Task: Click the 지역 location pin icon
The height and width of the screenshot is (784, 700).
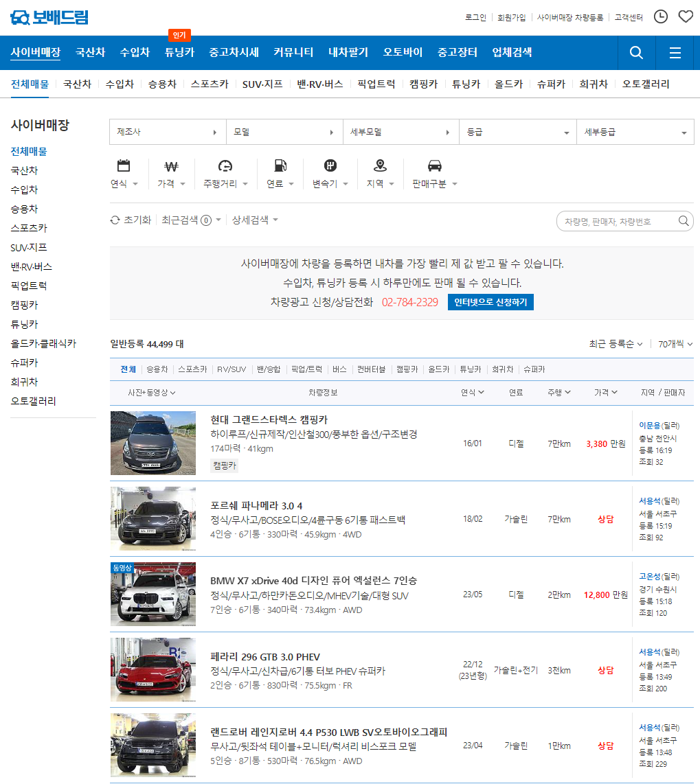Action: click(379, 165)
